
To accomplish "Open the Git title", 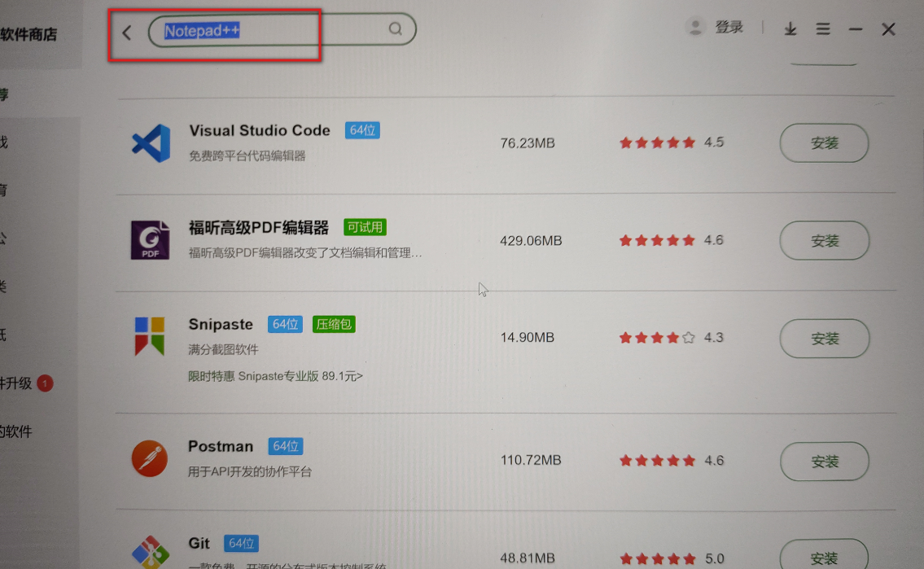I will pyautogui.click(x=199, y=542).
